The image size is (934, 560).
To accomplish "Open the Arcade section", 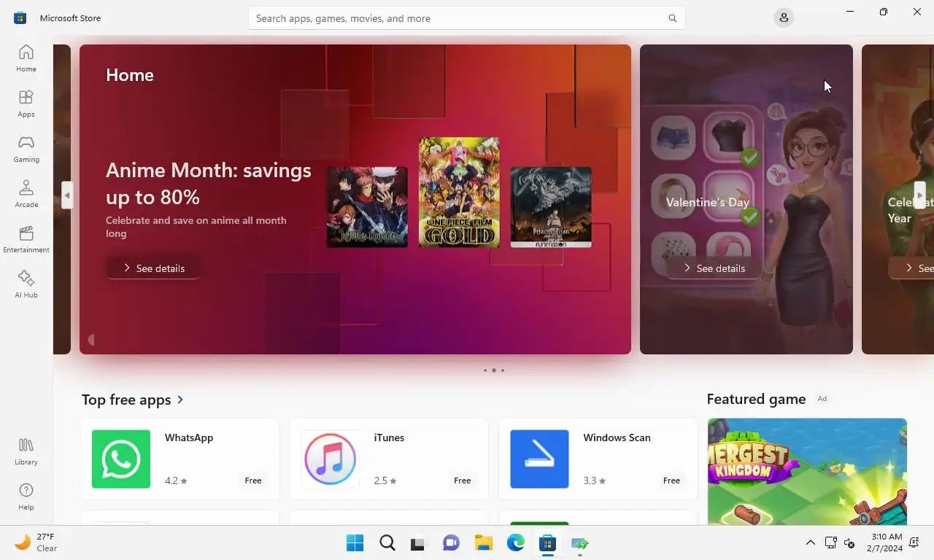I will point(26,194).
